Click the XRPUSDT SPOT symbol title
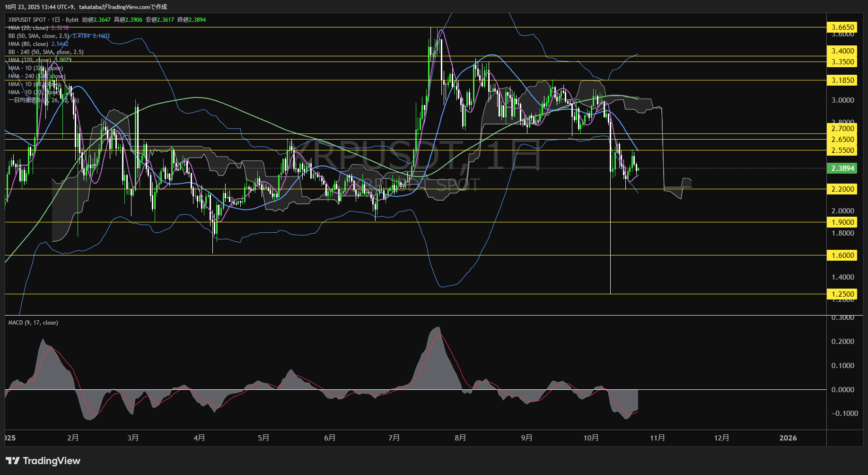 27,20
